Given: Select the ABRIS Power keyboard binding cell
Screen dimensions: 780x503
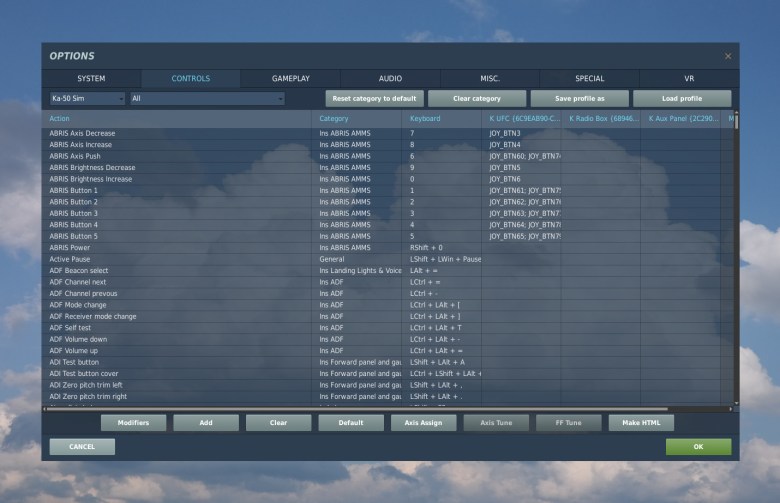Looking at the screenshot, I should 443,247.
